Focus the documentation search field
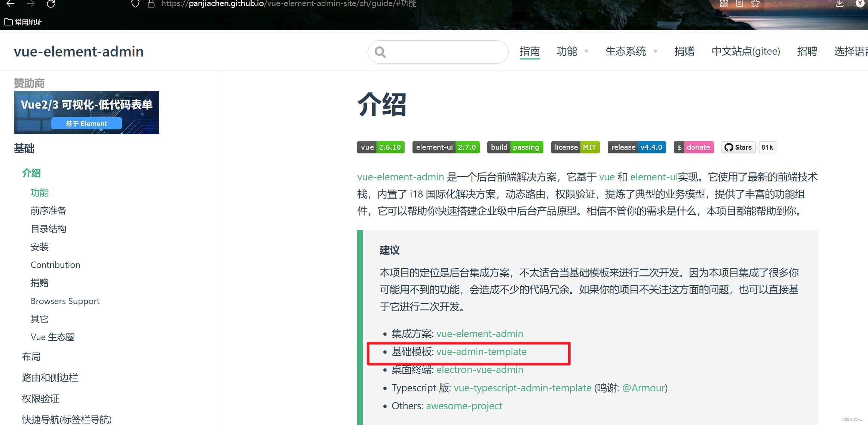The width and height of the screenshot is (868, 425). [438, 52]
